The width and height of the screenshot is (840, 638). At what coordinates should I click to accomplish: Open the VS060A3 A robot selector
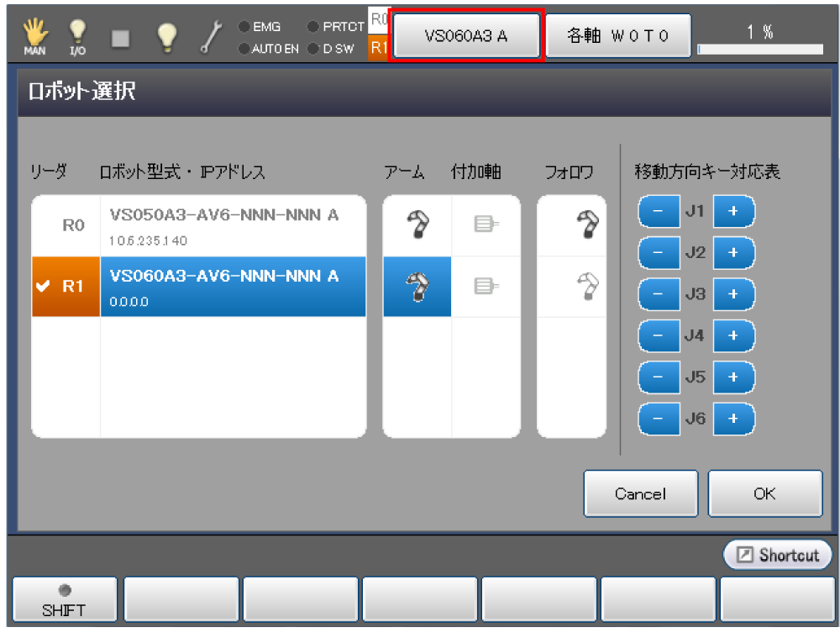coord(466,36)
